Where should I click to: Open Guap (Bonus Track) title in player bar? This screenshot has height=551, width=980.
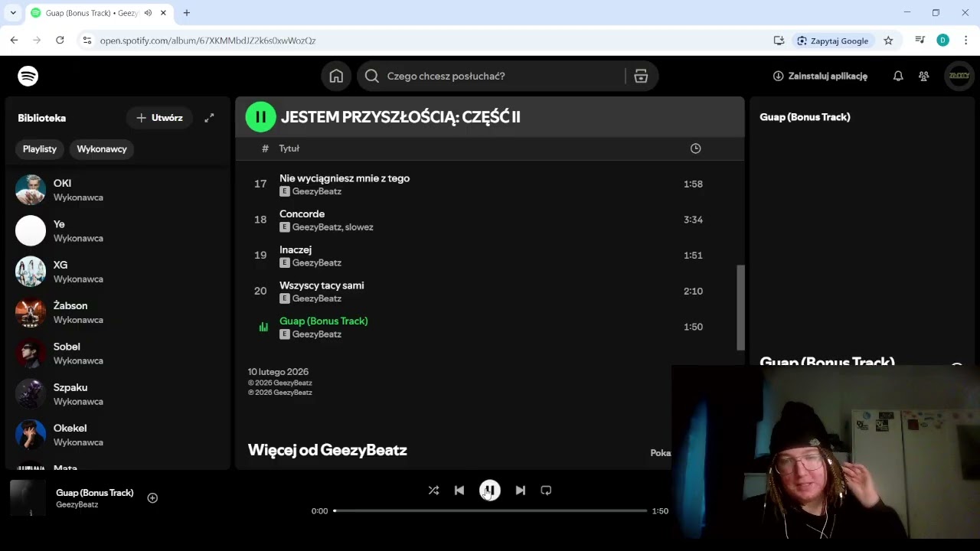point(95,493)
